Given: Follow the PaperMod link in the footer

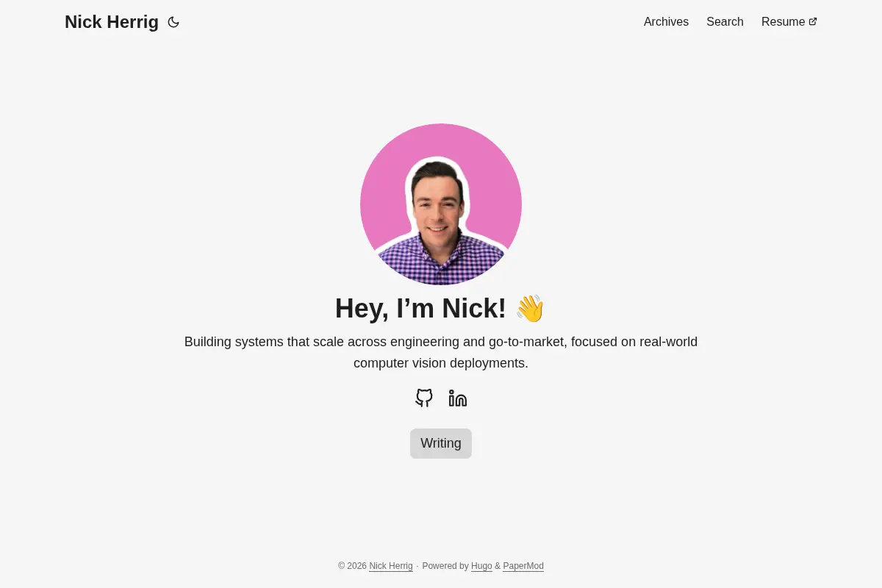Looking at the screenshot, I should click(x=523, y=566).
